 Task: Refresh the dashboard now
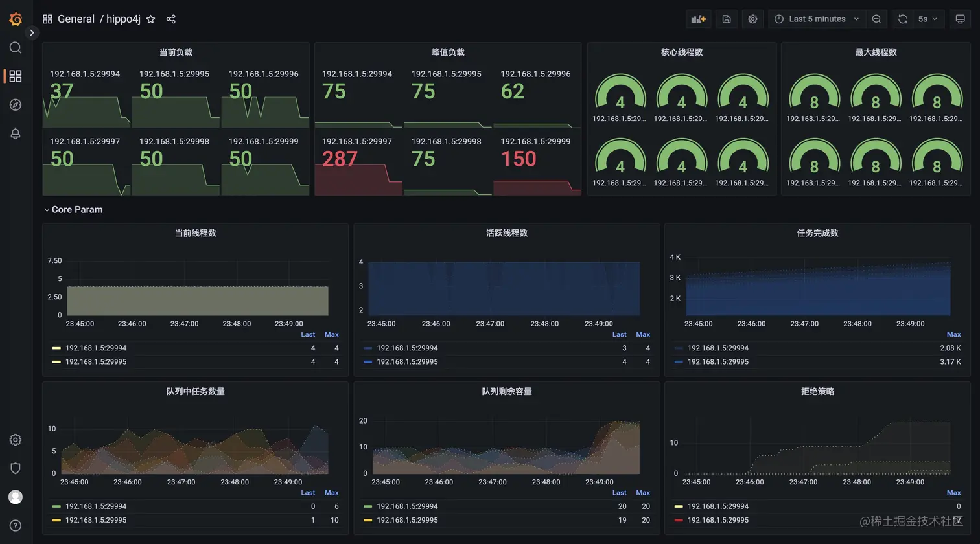(902, 19)
